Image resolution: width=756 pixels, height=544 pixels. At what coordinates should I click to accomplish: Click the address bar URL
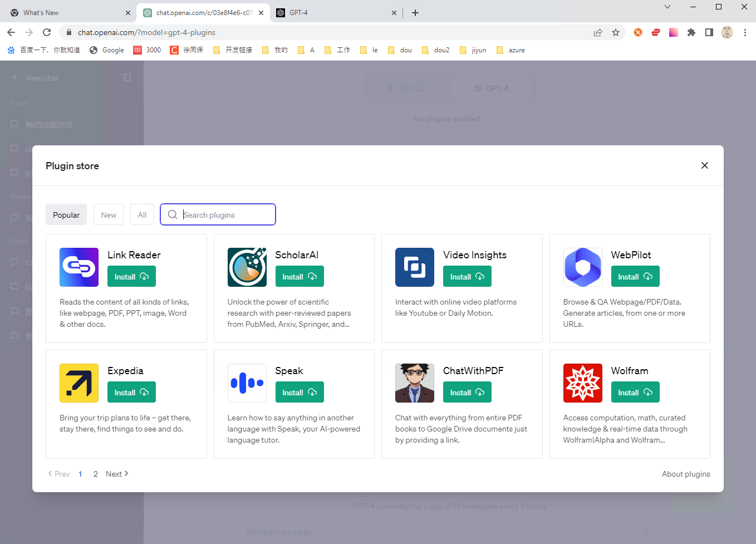point(146,32)
